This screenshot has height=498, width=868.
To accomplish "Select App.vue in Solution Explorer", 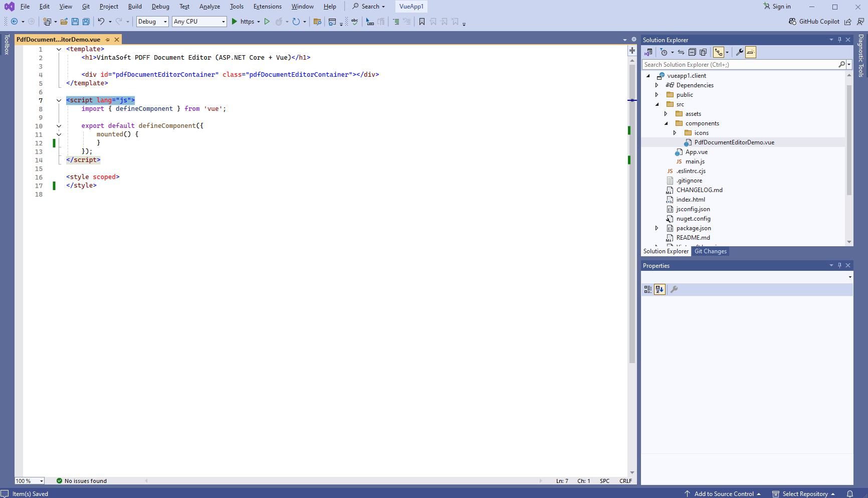I will click(697, 152).
